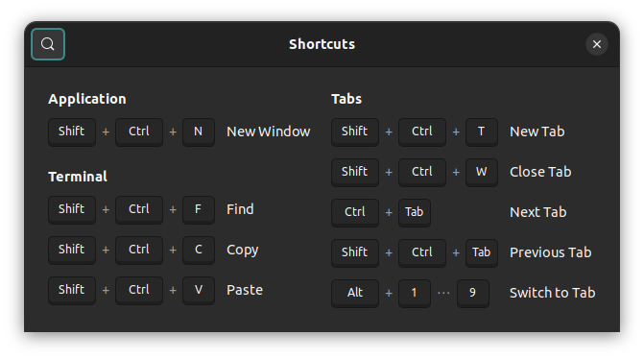Click the V key for Paste

coord(199,290)
